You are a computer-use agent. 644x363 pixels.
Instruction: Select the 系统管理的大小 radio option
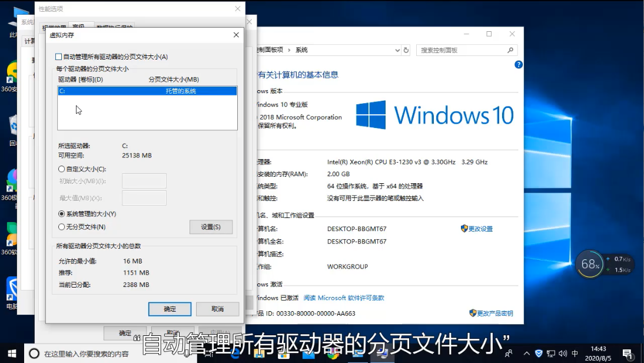click(x=62, y=214)
